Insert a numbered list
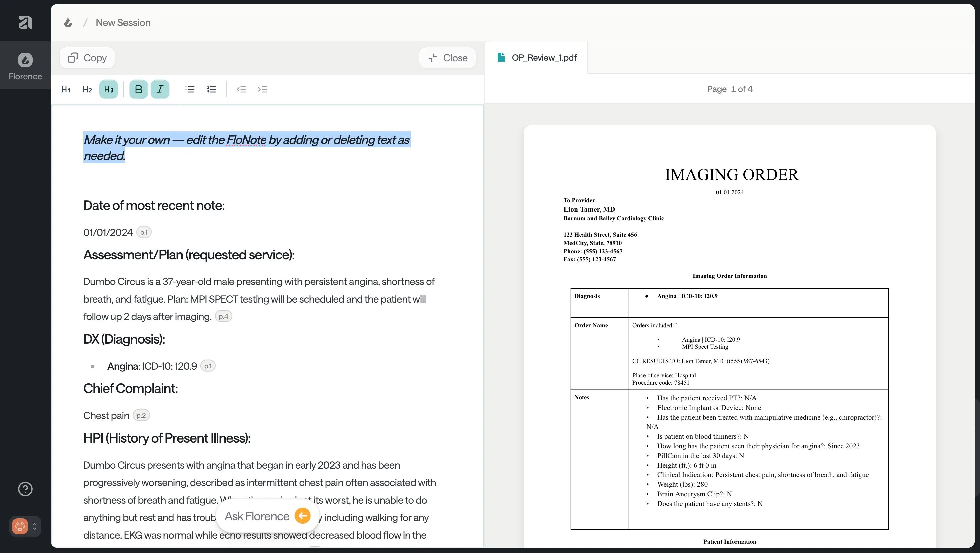The width and height of the screenshot is (980, 553). click(211, 89)
